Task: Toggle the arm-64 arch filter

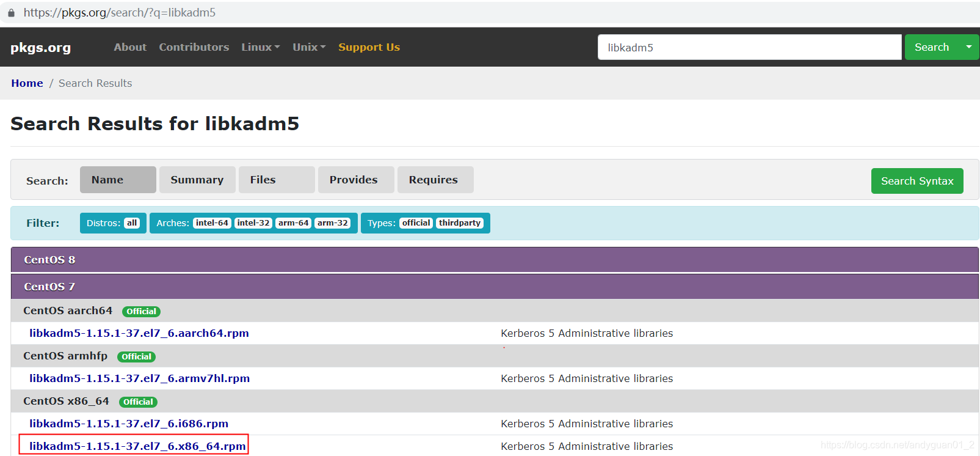Action: (x=294, y=223)
